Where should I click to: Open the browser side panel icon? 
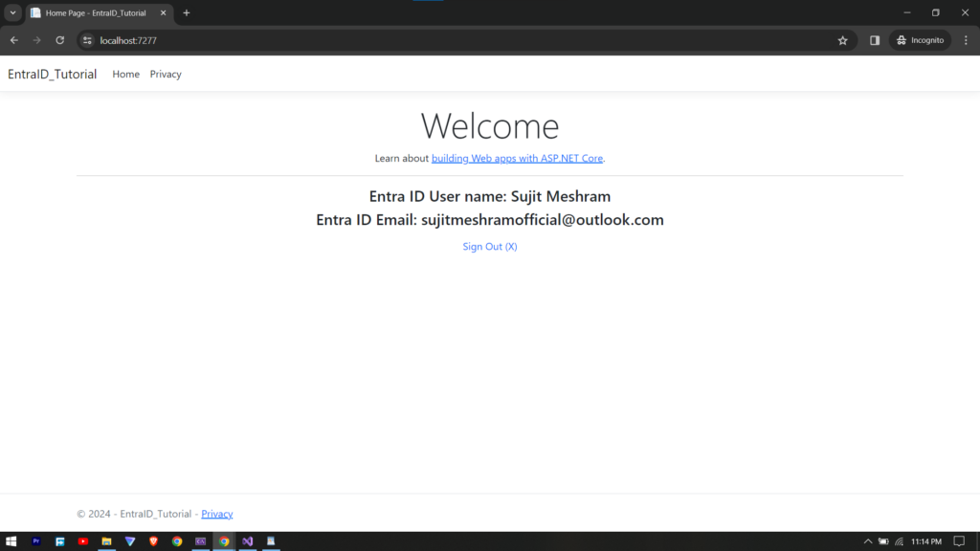tap(875, 40)
